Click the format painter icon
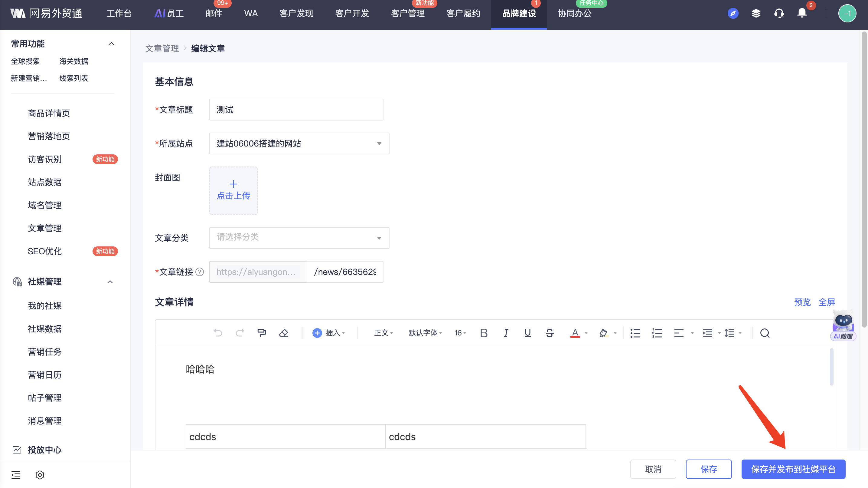Image resolution: width=868 pixels, height=488 pixels. pos(262,333)
